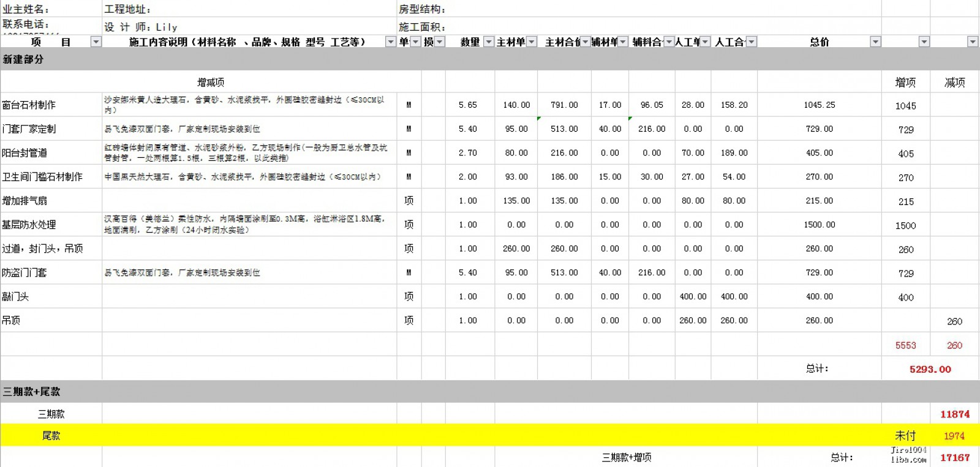The image size is (980, 467).
Task: Open the 主材单价 filter dropdown
Action: click(x=531, y=42)
